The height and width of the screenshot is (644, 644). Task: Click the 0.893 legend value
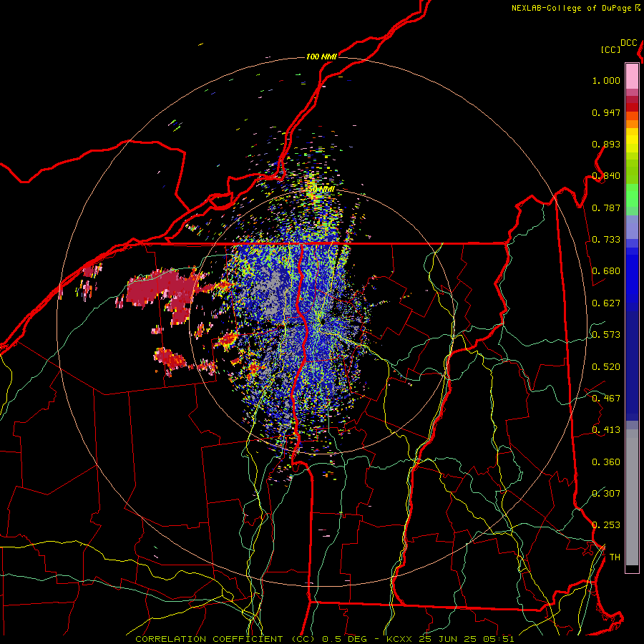[606, 144]
